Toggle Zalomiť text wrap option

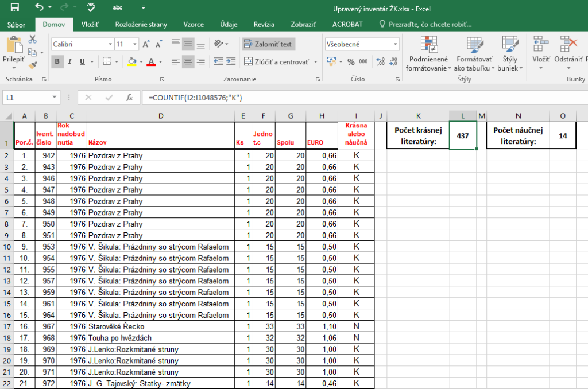268,44
